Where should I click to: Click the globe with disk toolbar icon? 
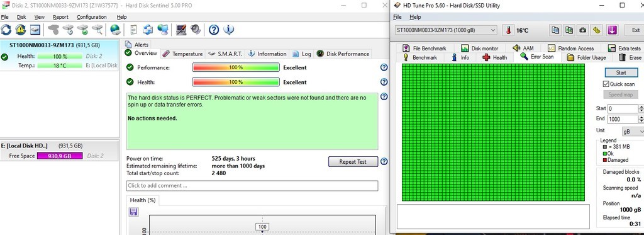116,30
